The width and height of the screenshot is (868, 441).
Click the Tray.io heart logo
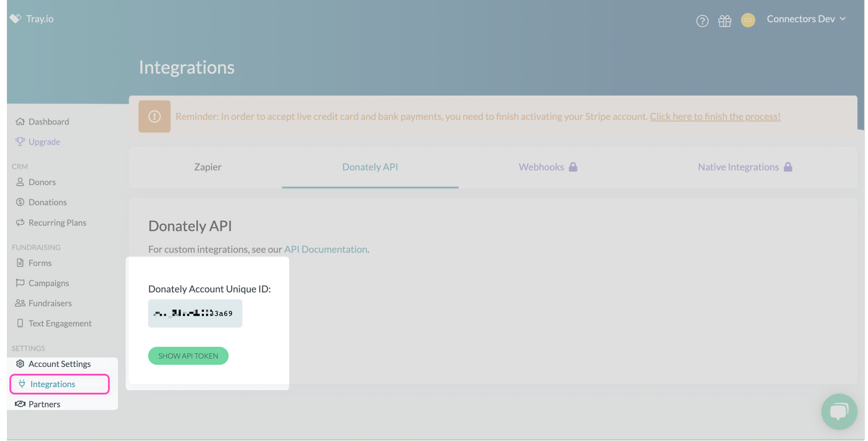(x=15, y=19)
